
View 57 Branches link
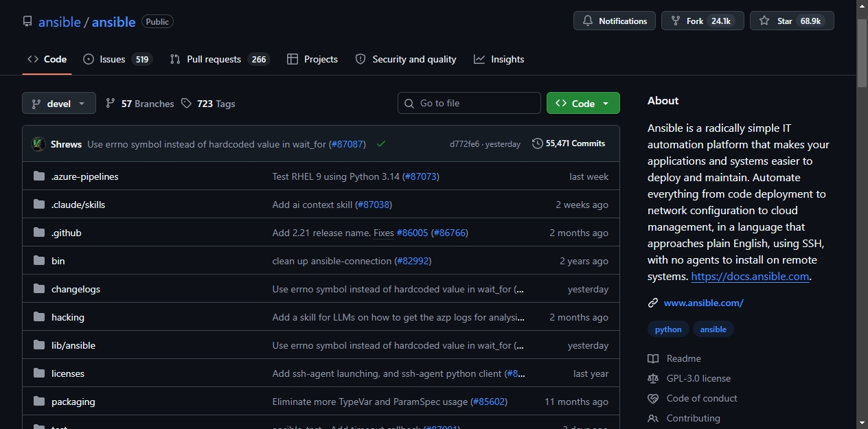pyautogui.click(x=140, y=104)
